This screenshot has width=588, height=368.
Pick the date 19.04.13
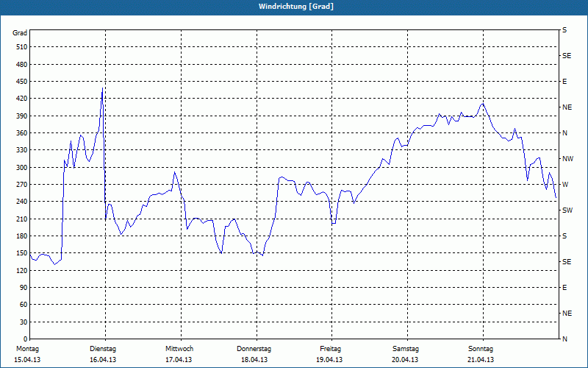[x=329, y=360]
